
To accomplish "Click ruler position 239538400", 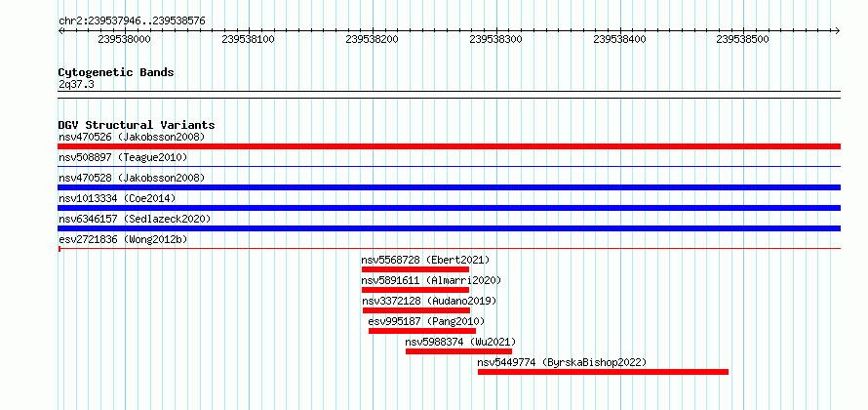I will tap(620, 39).
